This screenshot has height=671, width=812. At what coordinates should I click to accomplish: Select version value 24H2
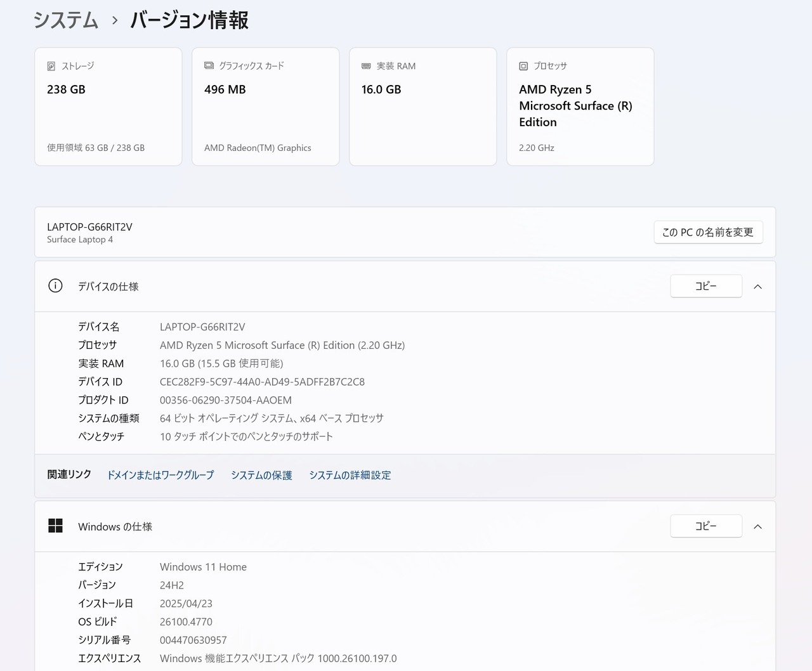172,585
